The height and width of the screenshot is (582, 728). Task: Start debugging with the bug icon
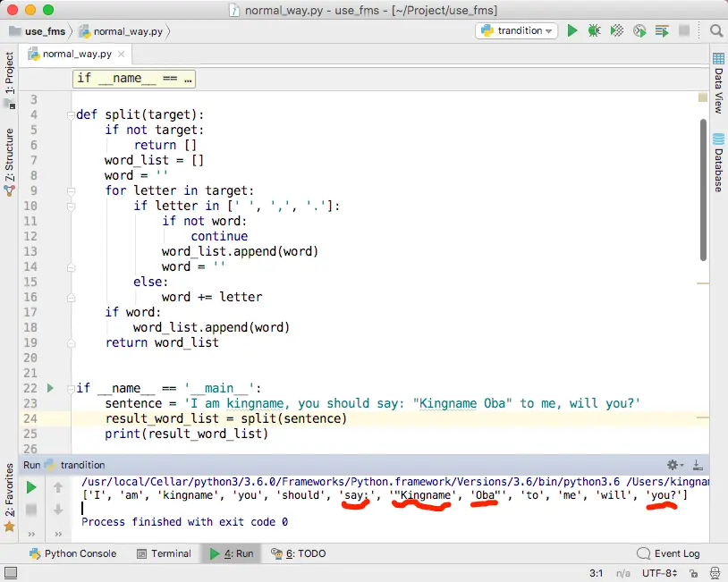click(594, 31)
